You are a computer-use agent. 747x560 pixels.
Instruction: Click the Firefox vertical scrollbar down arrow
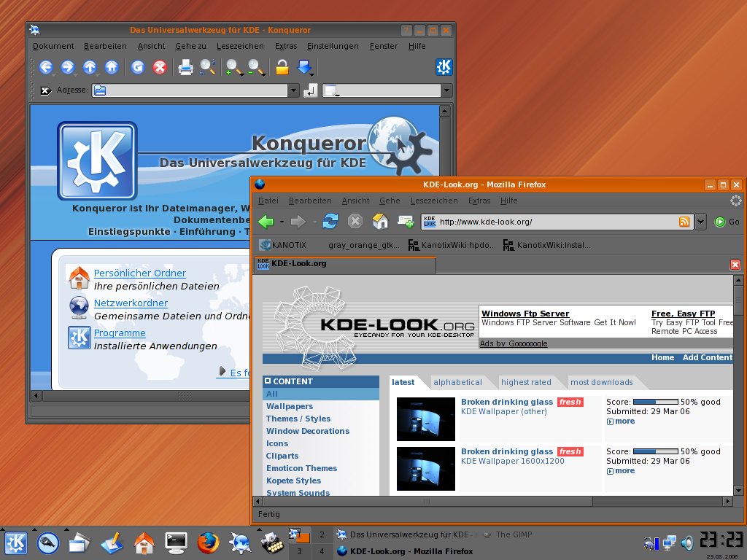click(x=738, y=491)
